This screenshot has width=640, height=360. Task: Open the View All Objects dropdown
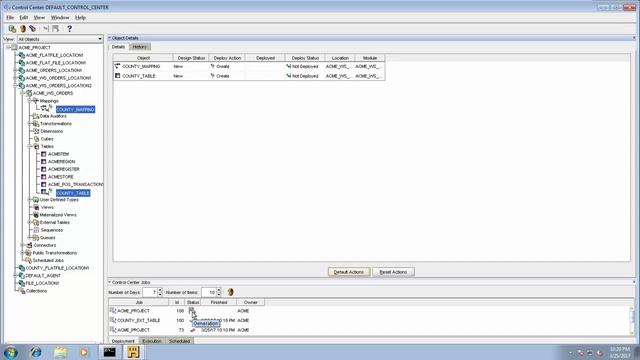coord(100,39)
